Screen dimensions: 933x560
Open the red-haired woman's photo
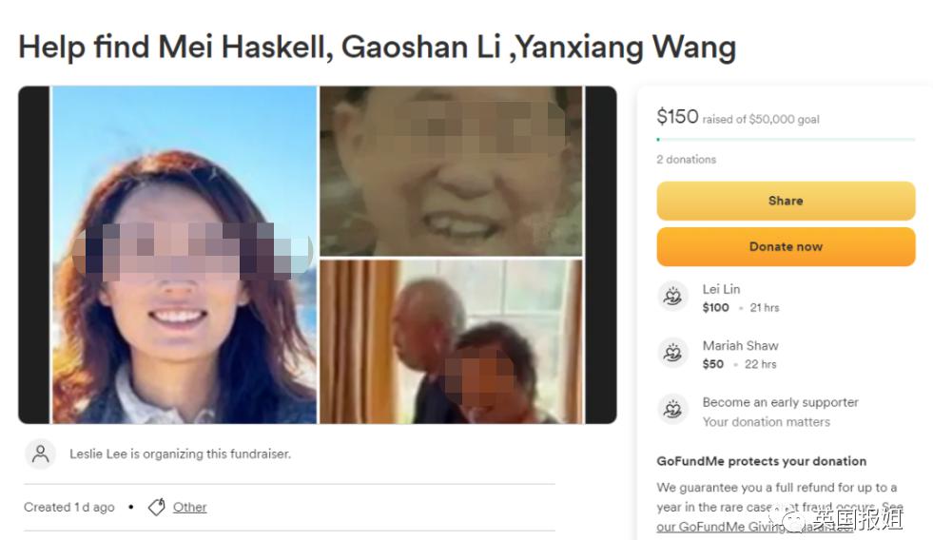tap(185, 255)
